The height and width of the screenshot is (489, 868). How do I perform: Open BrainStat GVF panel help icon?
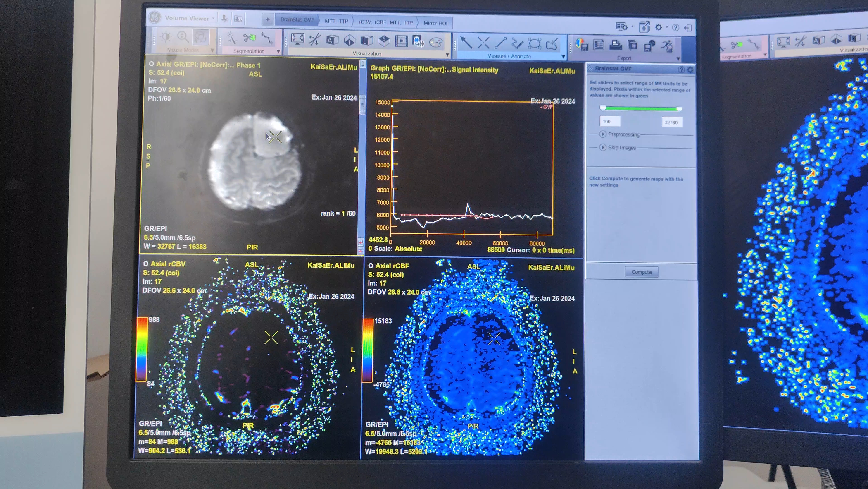tap(681, 70)
